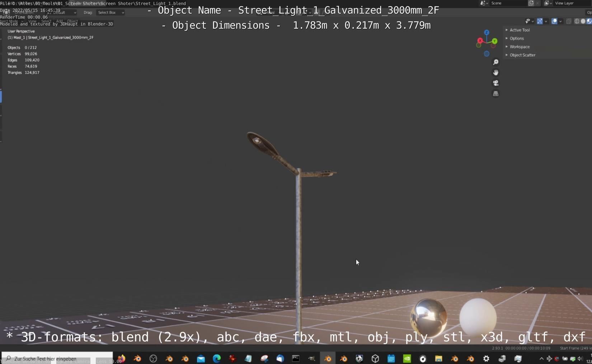Click the View Layer name field
The width and height of the screenshot is (592, 364).
coord(572,3)
